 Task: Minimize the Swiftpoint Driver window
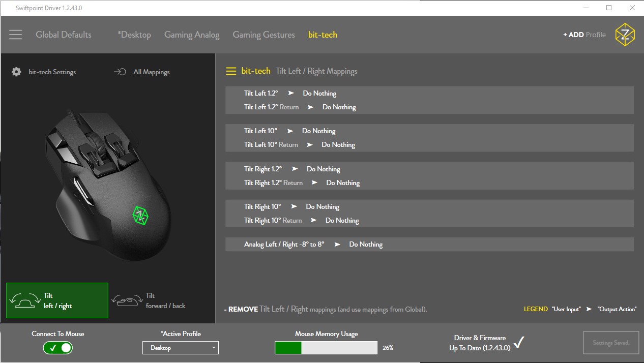coord(586,8)
